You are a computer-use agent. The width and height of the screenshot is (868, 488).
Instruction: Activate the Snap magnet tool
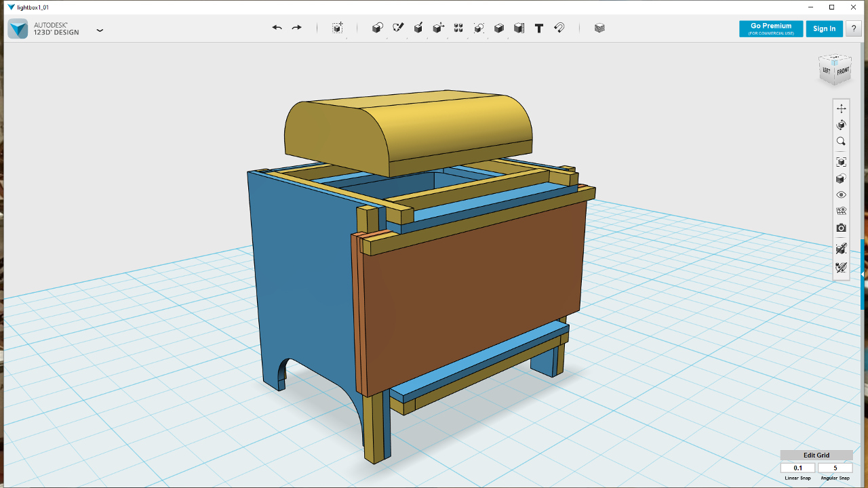coord(559,28)
